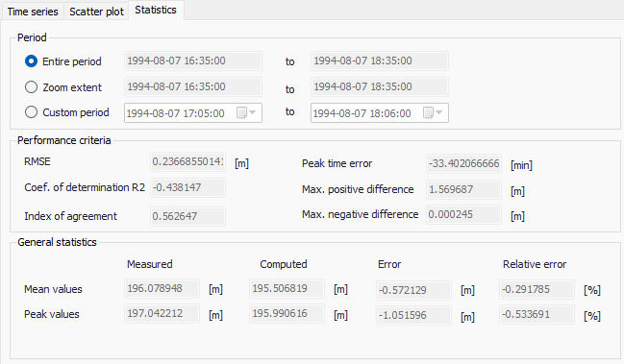Screen dimensions: 624x364
Task: Click the Relative error column header
Action: coord(535,264)
